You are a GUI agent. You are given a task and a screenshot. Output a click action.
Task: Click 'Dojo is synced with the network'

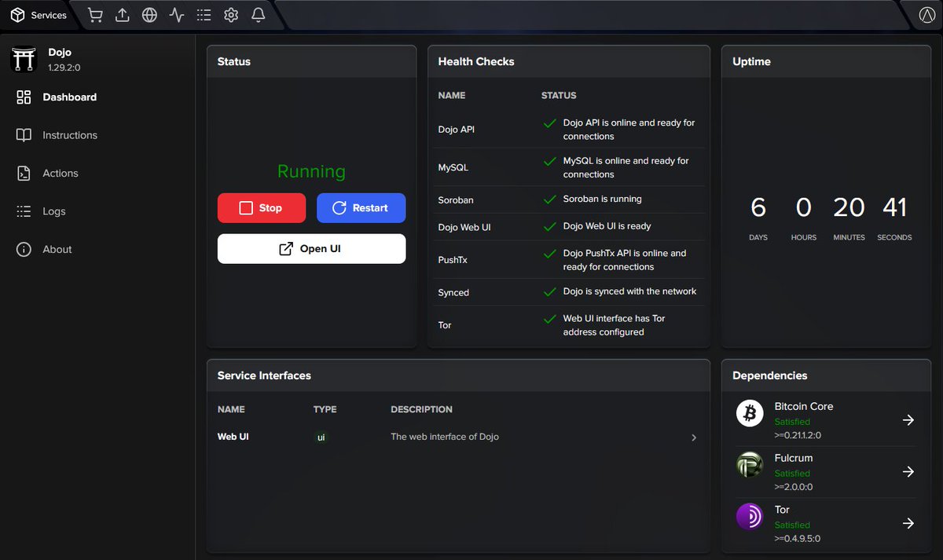tap(629, 291)
